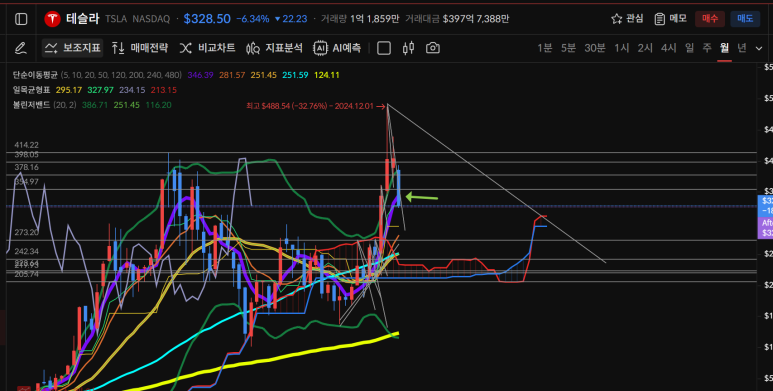Click the 테슬라 stock name

(x=83, y=19)
